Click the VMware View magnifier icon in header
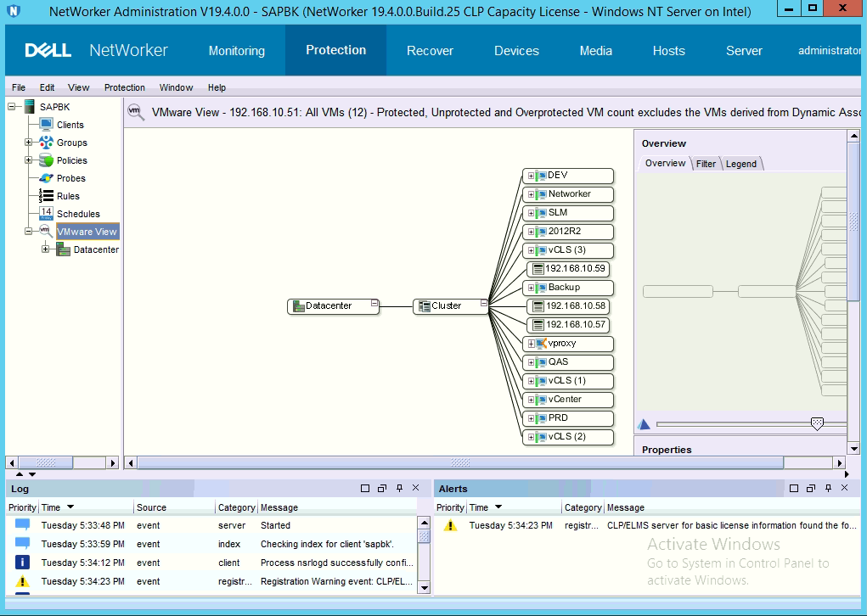Screen dimensions: 867x616 click(135, 111)
